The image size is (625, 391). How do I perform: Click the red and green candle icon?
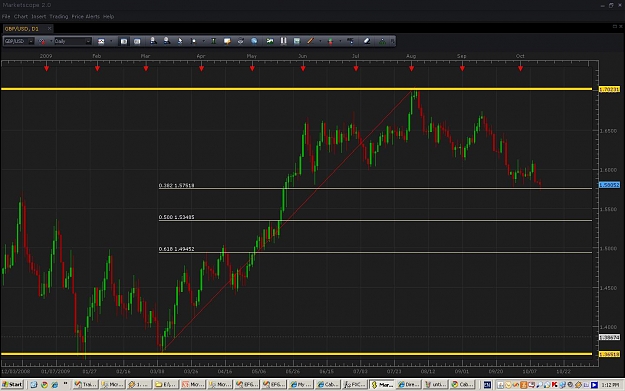pyautogui.click(x=330, y=41)
